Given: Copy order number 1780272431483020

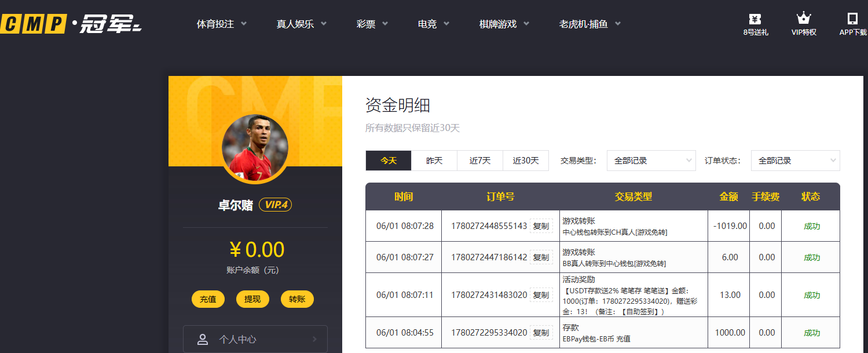Looking at the screenshot, I should (541, 295).
